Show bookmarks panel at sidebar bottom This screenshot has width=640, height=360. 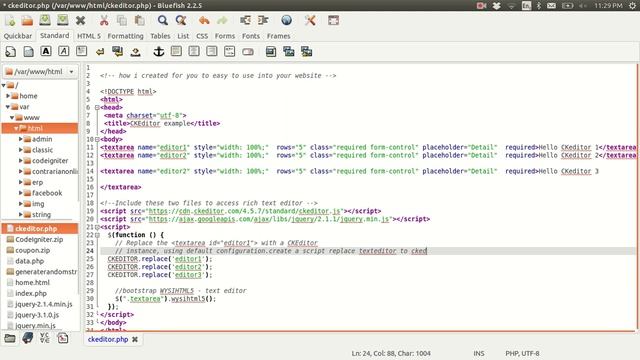[x=27, y=338]
